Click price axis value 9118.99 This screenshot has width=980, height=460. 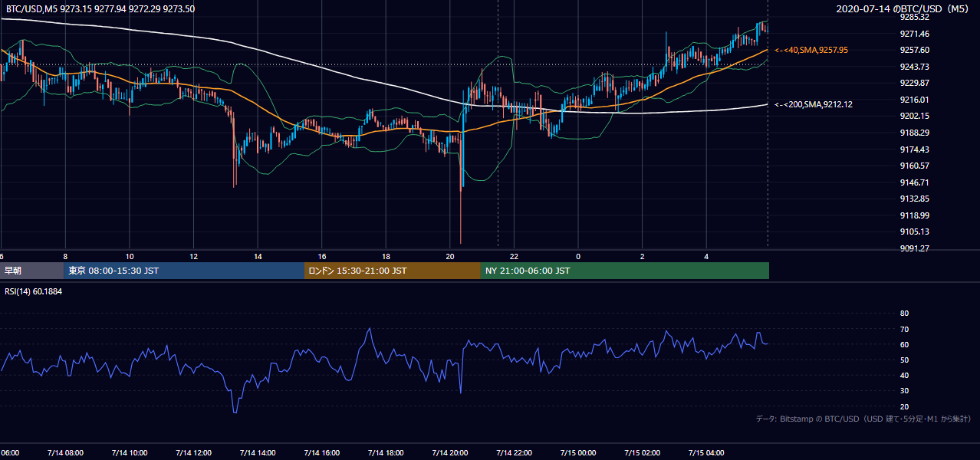pyautogui.click(x=915, y=215)
